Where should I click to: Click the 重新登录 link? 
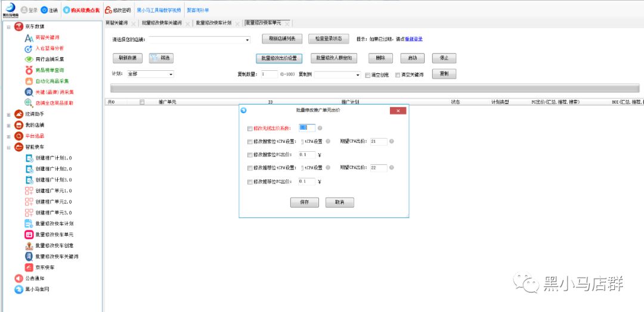point(414,39)
